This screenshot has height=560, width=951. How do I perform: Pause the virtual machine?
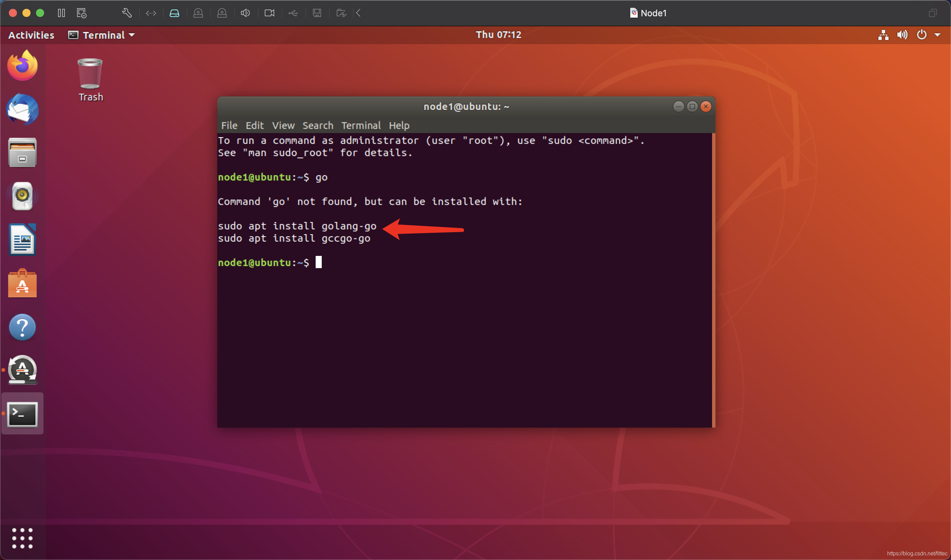tap(61, 13)
